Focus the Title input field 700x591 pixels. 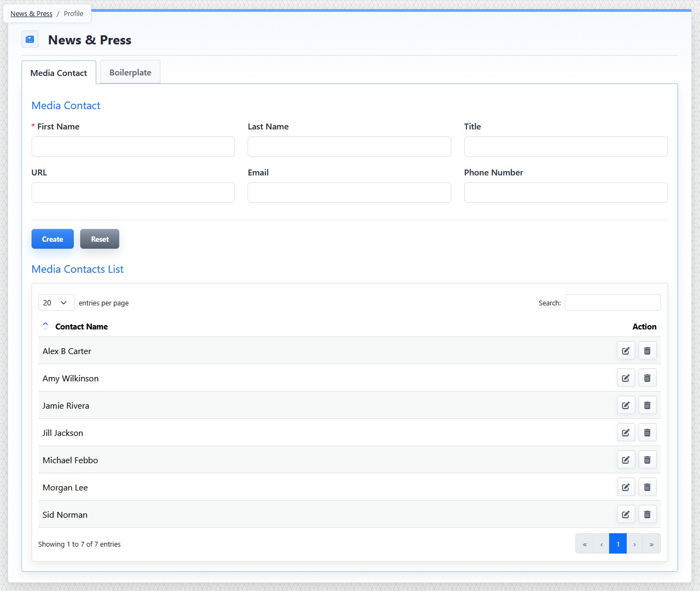566,147
